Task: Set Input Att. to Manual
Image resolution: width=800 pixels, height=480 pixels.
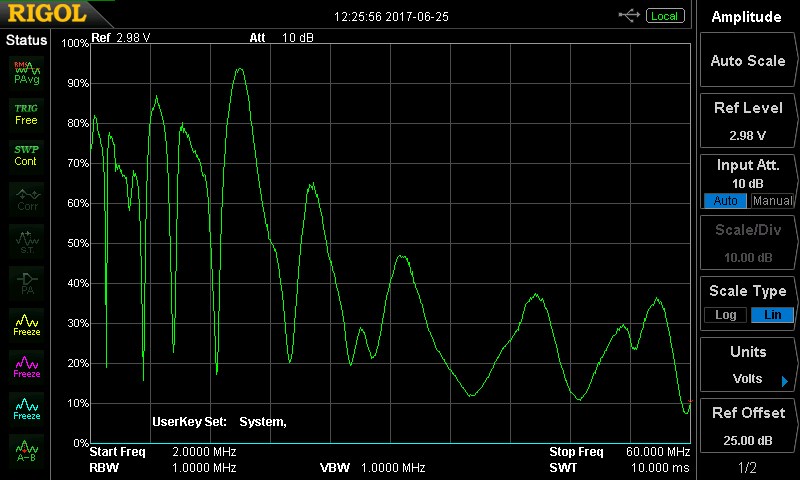Action: pyautogui.click(x=772, y=200)
